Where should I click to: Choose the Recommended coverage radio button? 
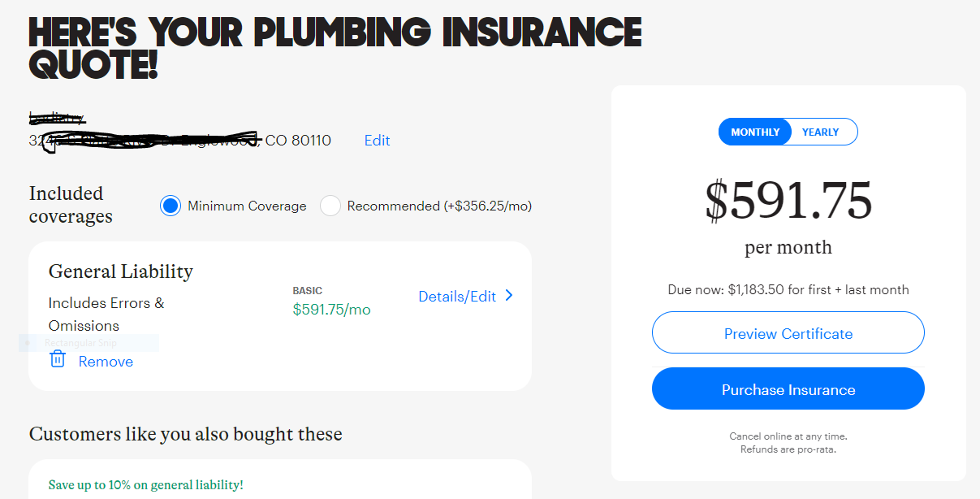click(330, 206)
